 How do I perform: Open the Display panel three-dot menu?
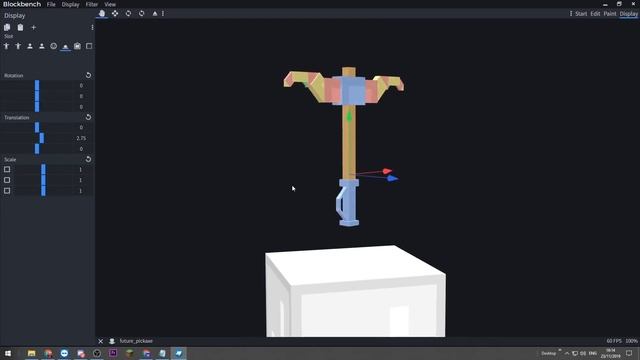pyautogui.click(x=92, y=27)
